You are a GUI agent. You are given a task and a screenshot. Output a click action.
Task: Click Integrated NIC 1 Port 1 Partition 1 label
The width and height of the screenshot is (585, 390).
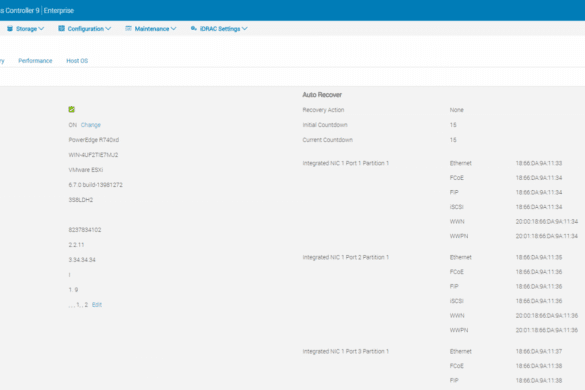(x=346, y=163)
